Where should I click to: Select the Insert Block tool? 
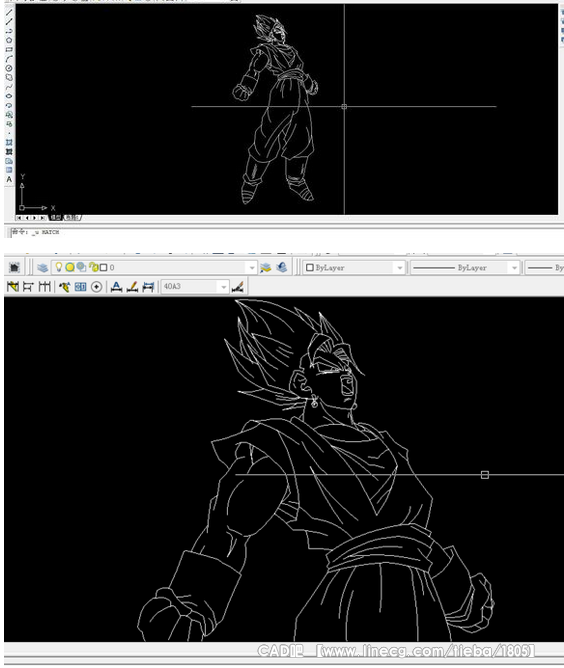coord(9,115)
